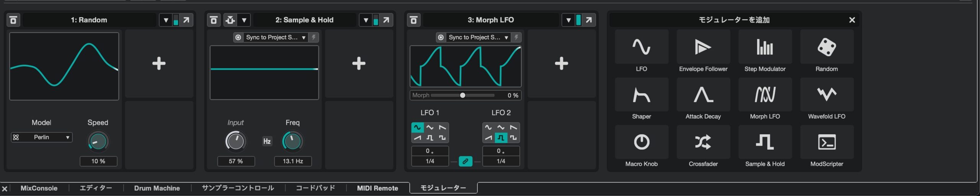The width and height of the screenshot is (980, 196).
Task: Add modulation target to 3: Morph LFO
Action: coord(561,64)
